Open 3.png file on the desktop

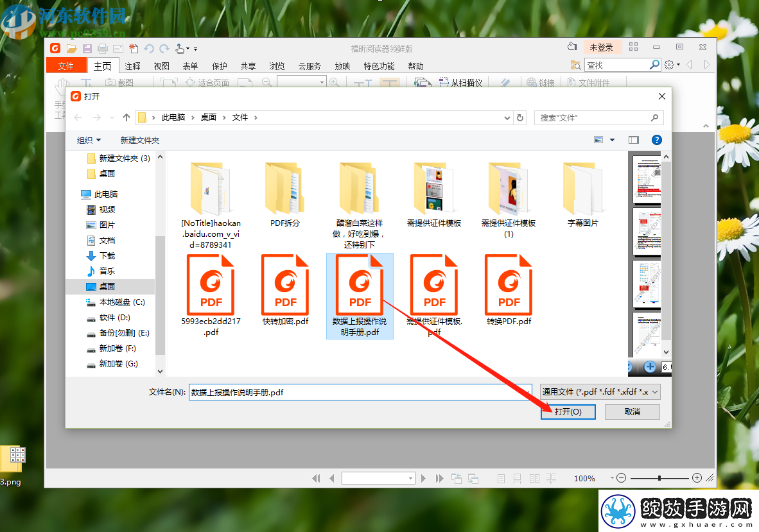point(12,465)
